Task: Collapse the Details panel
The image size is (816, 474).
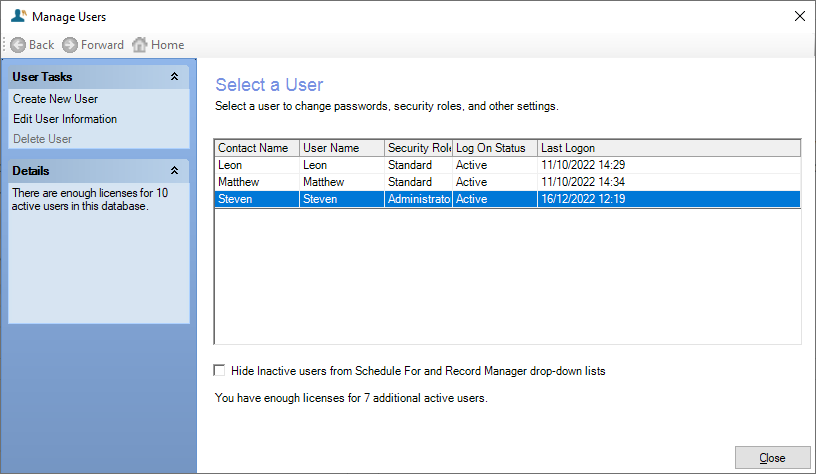Action: [174, 170]
